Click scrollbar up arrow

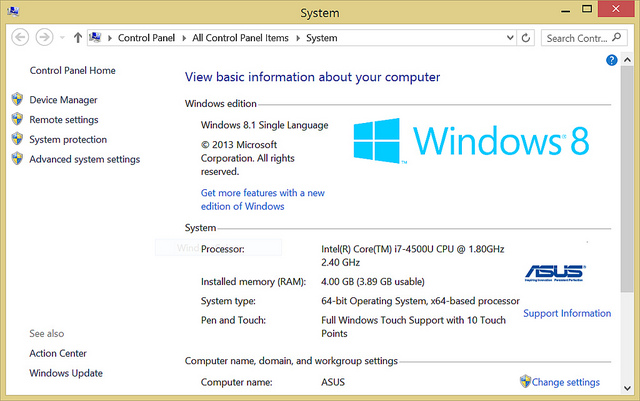click(x=627, y=60)
